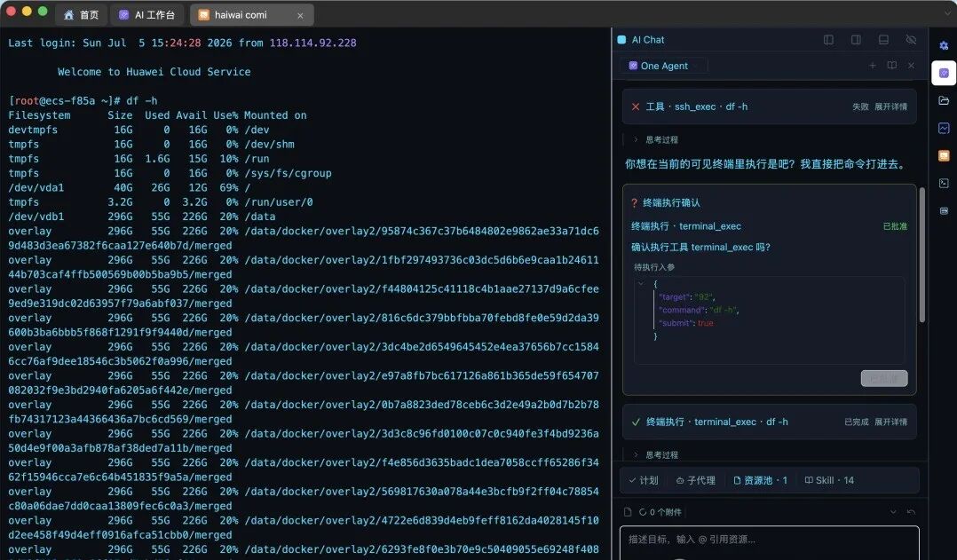Click the 失败 status label
The width and height of the screenshot is (957, 560).
coord(860,106)
